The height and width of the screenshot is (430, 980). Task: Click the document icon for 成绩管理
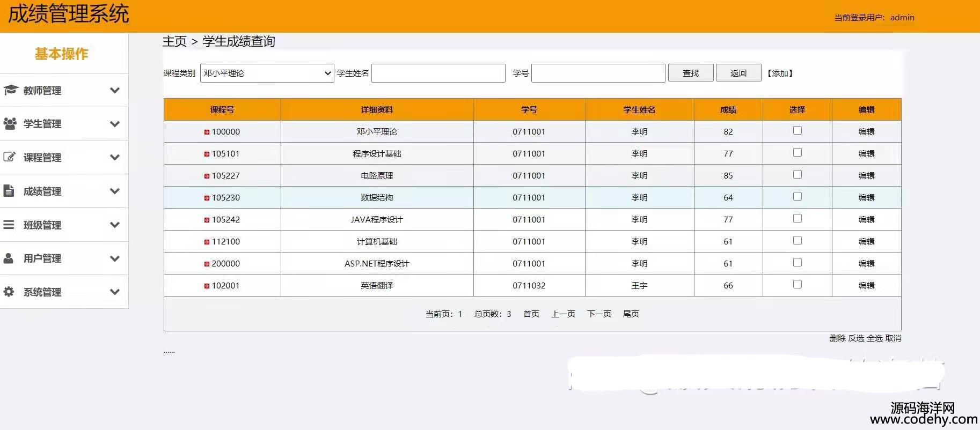(x=9, y=191)
